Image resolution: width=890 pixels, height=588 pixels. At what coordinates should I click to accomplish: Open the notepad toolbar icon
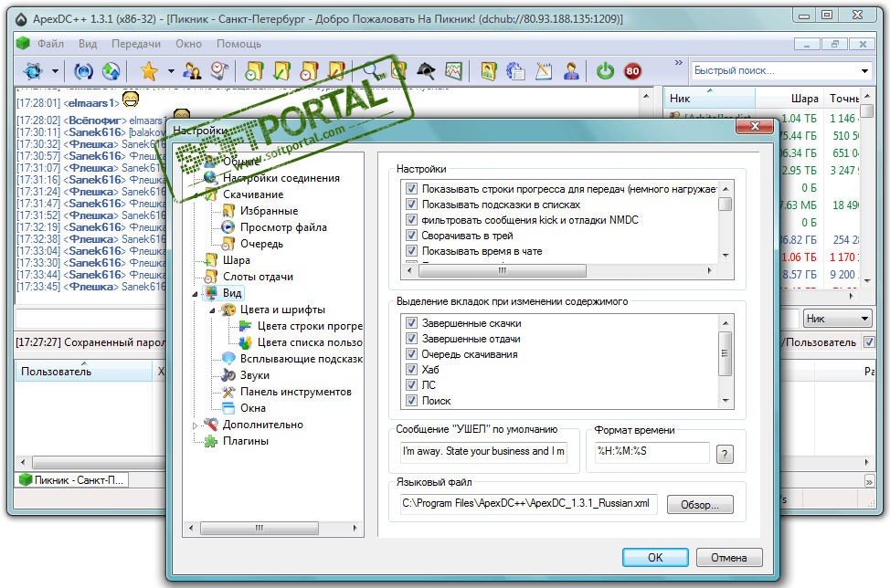(x=543, y=71)
